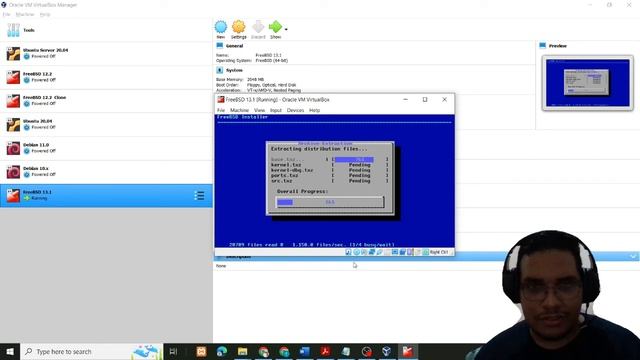This screenshot has height=360, width=640.
Task: Open File Explorer from the taskbar
Action: pyautogui.click(x=242, y=351)
